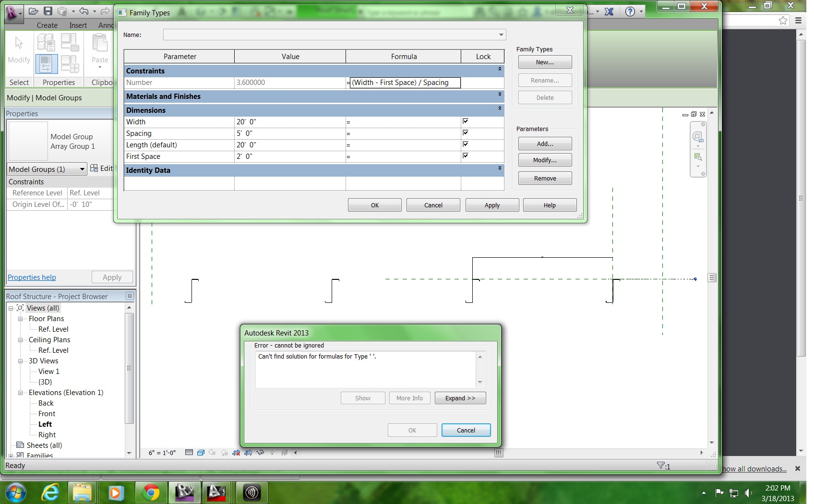Click the Temporary Hide/Isolate glasses icon
Viewport: 814px width, 504px height.
(260, 453)
